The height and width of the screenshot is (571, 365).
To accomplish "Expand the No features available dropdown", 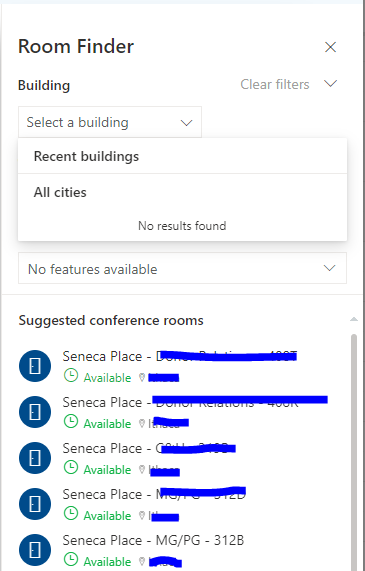I will (182, 269).
